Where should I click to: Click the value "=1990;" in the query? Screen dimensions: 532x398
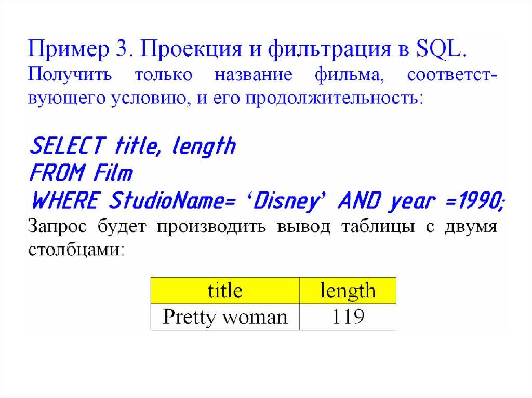(x=476, y=200)
